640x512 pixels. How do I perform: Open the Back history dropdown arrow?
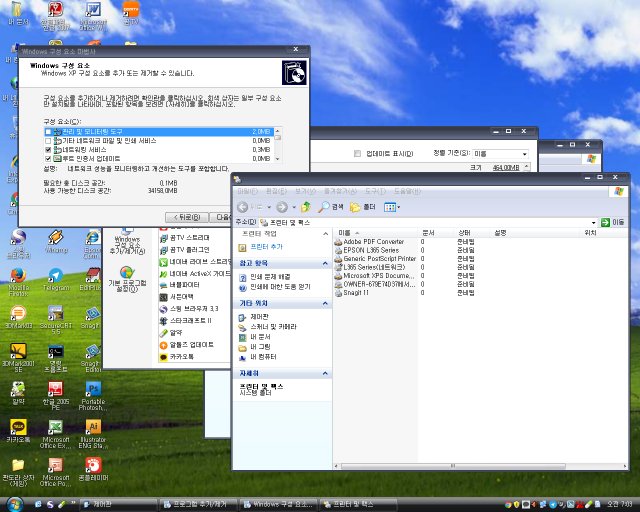[x=269, y=207]
